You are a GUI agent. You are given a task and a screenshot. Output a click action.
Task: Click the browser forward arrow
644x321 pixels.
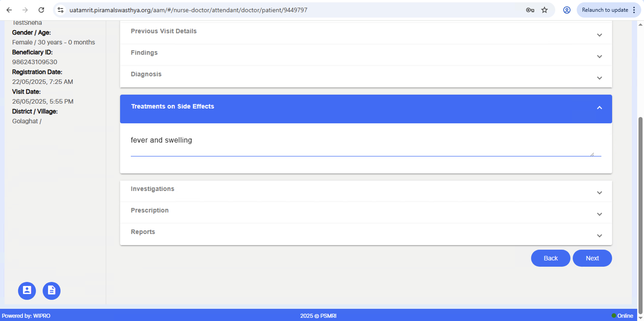click(x=25, y=10)
